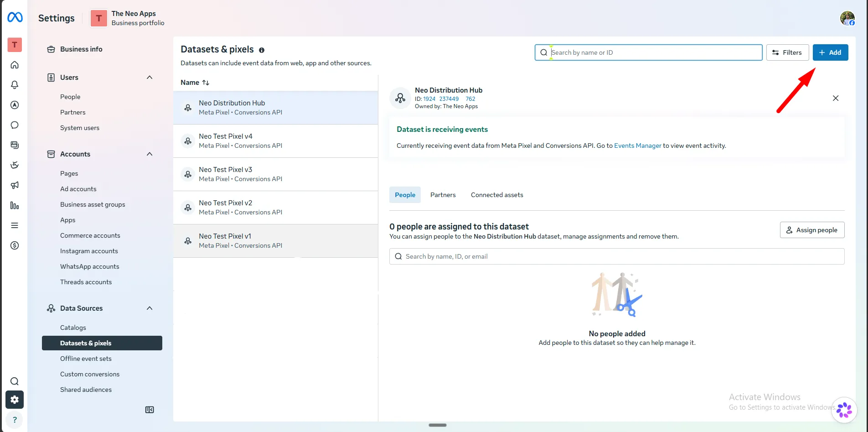Sort datasets by the Name column arrows

[x=206, y=83]
